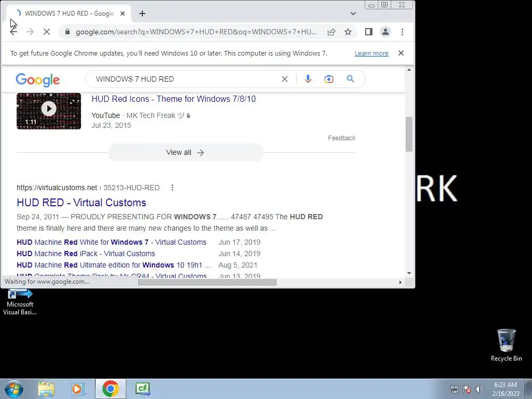Open the Chrome profile avatar

tap(385, 32)
